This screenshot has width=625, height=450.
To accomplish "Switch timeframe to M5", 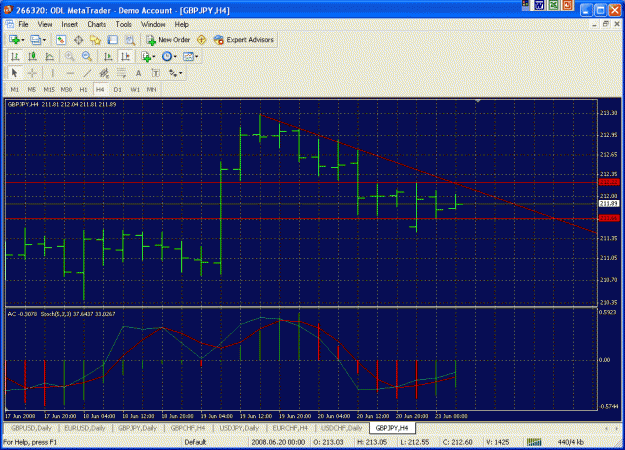I will click(31, 90).
